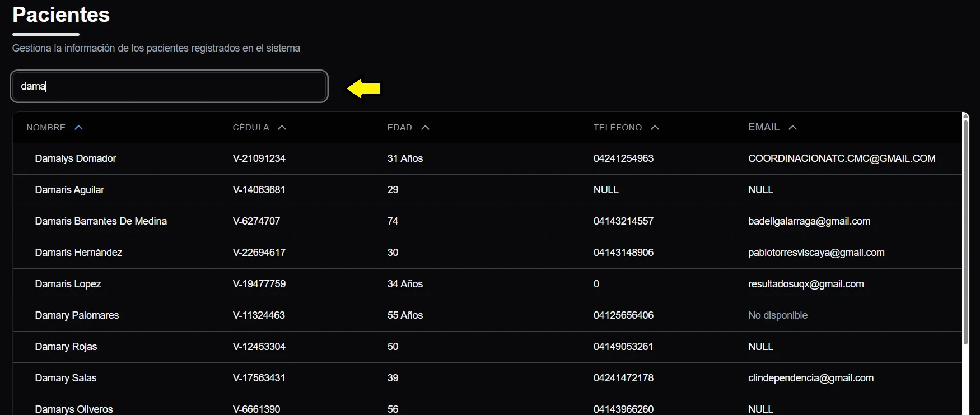The image size is (980, 415).
Task: Select the Damary Palomares patient row
Action: coord(77,315)
